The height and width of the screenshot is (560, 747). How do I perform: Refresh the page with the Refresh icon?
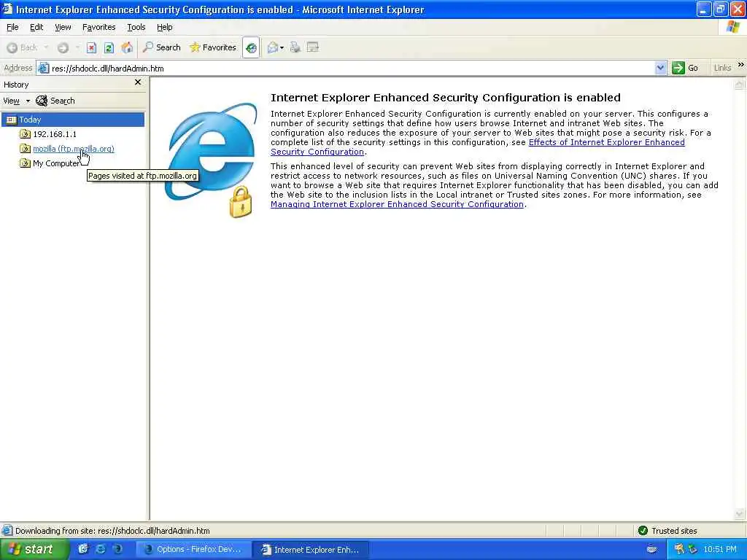(x=109, y=47)
